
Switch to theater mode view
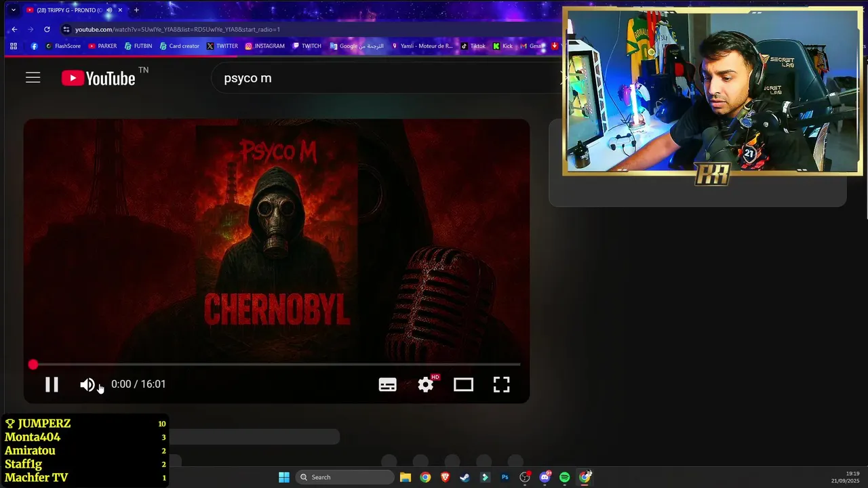click(x=463, y=385)
